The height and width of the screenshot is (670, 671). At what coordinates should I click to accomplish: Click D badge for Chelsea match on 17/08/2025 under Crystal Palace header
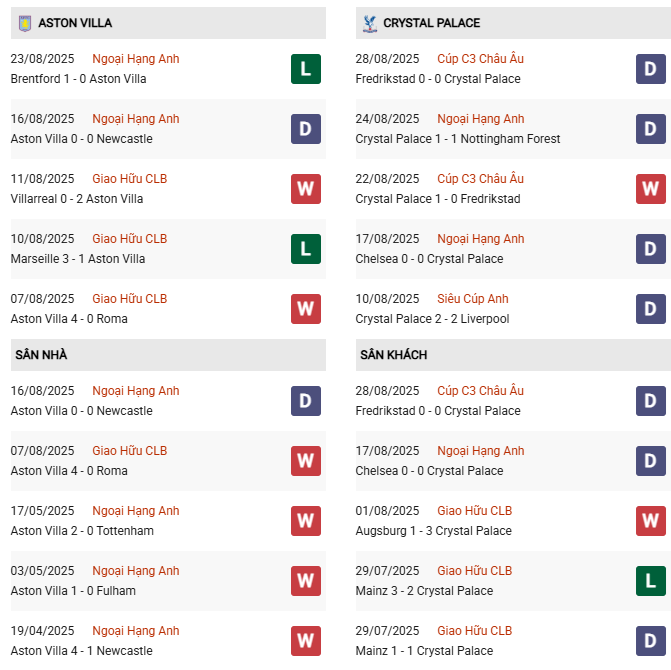tap(650, 249)
